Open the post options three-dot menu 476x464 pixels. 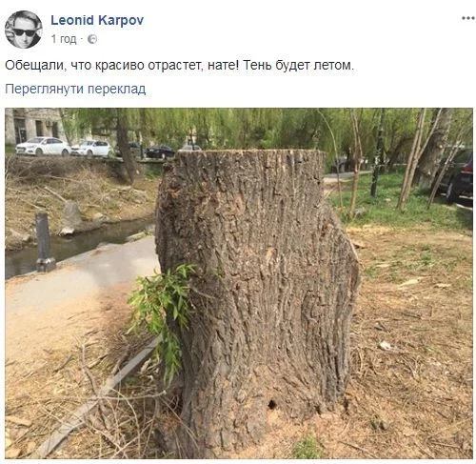click(x=467, y=19)
